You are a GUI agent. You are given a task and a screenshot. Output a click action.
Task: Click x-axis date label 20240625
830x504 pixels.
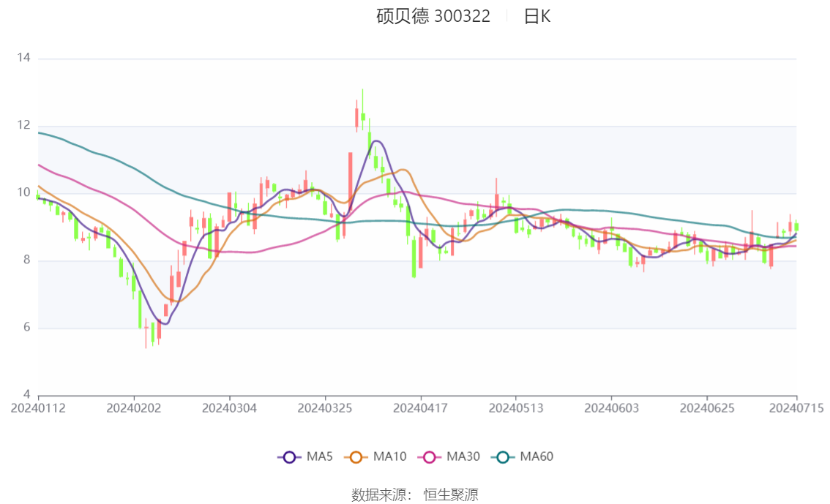[707, 408]
